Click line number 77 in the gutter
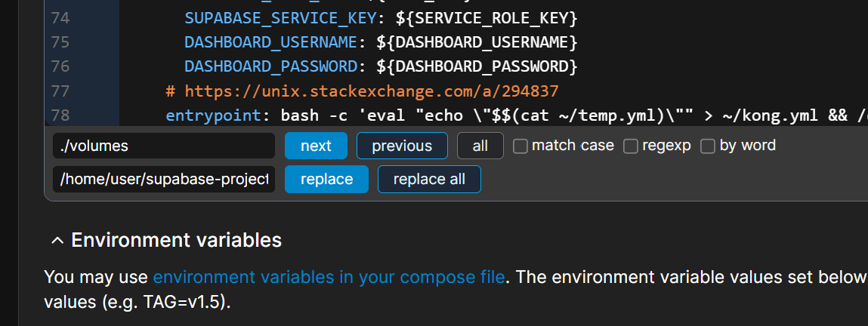The image size is (868, 326). pos(60,91)
